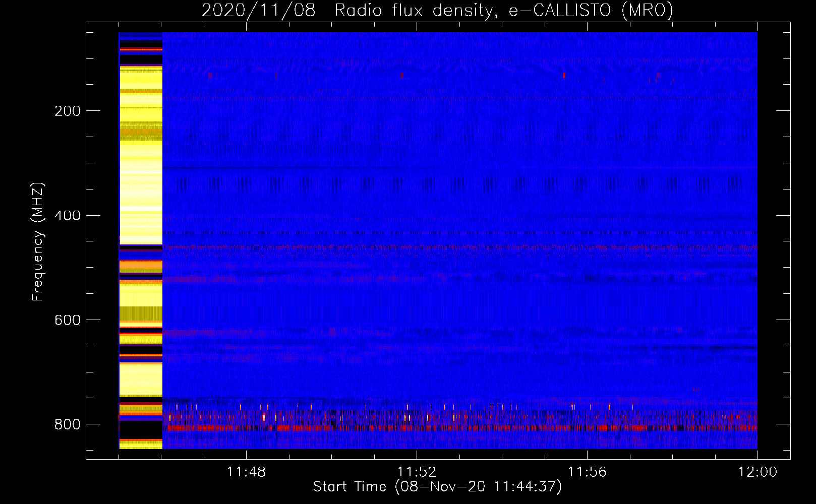
Task: Click the 11:56 time tick label
Action: (x=587, y=472)
